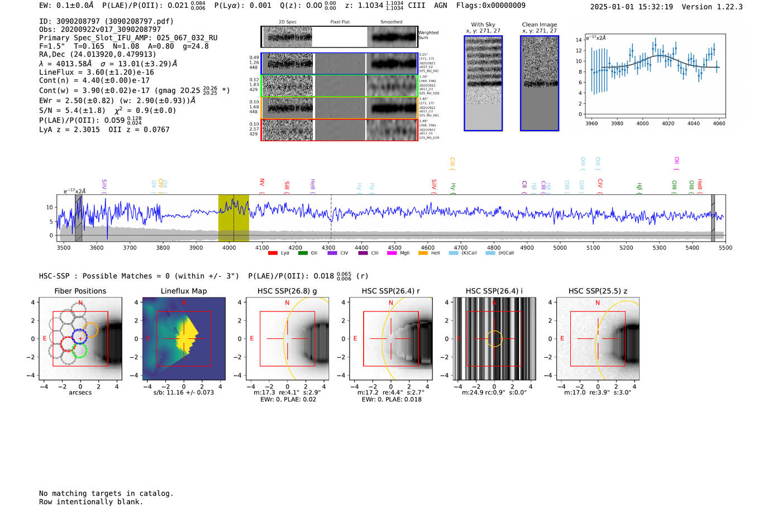Click the Row intentionally blank text
This screenshot has height=532, width=782.
91,502
